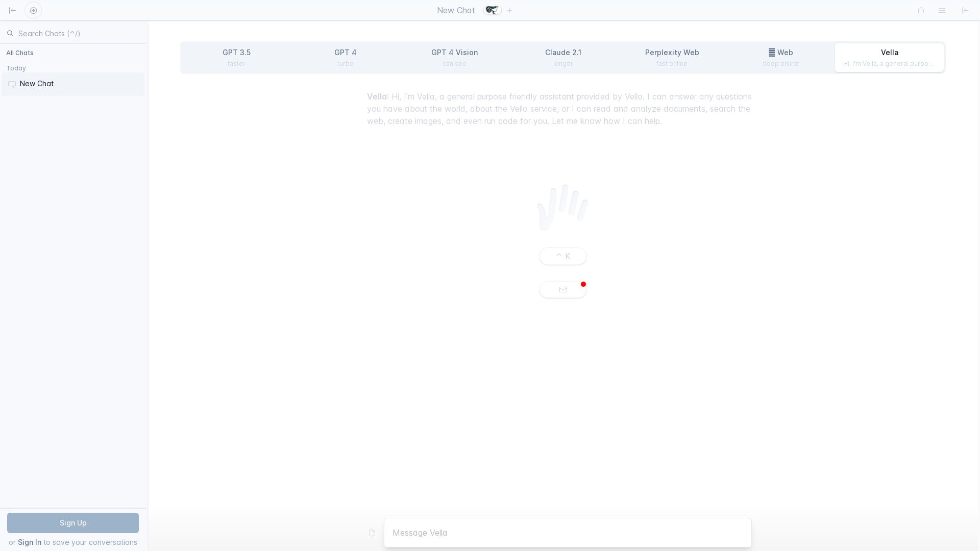Click the email notification button with red dot
The image size is (980, 551).
click(x=562, y=289)
